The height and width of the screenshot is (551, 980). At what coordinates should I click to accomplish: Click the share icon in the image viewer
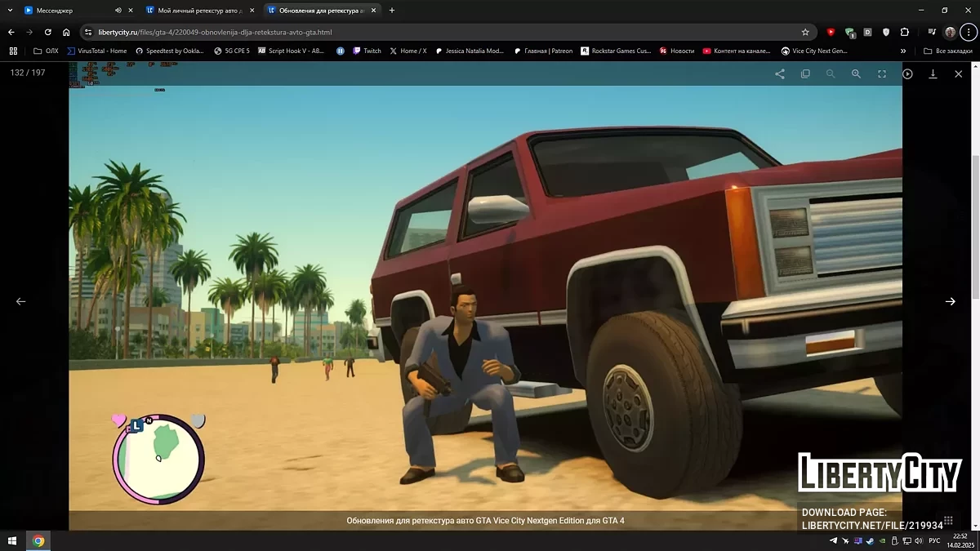coord(780,73)
